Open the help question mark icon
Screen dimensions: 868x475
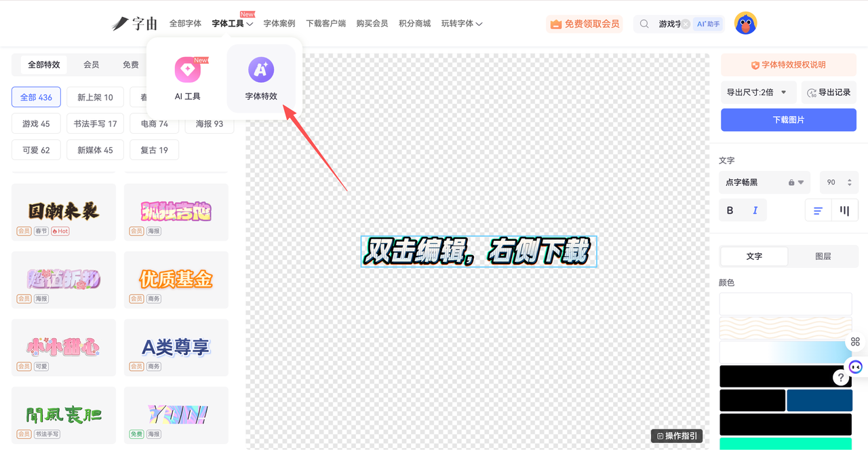point(840,377)
